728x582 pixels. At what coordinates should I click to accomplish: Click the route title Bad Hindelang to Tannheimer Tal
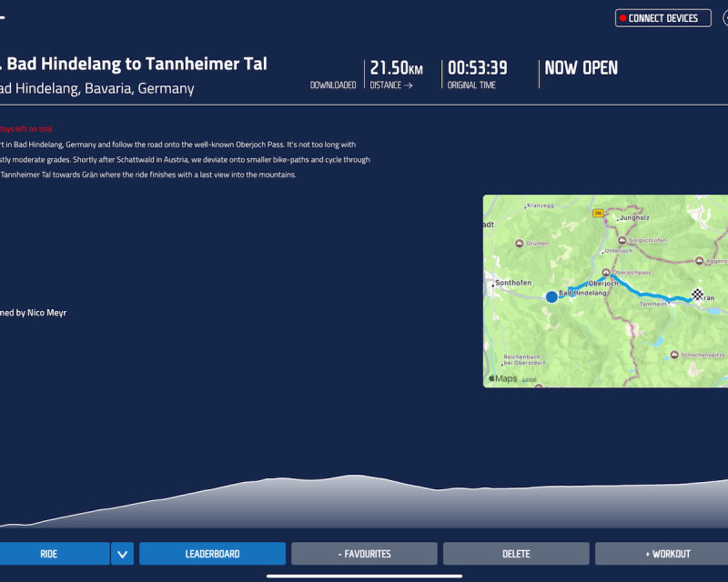click(136, 64)
